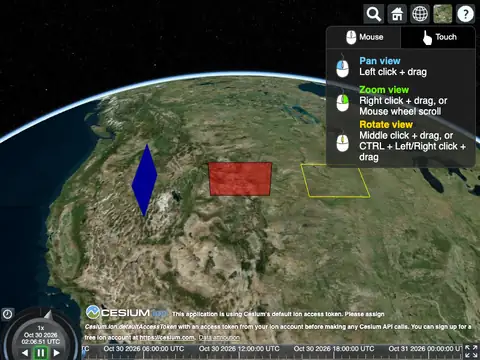Image resolution: width=480 pixels, height=360 pixels.
Task: Play the animation in reverse
Action: (25, 353)
